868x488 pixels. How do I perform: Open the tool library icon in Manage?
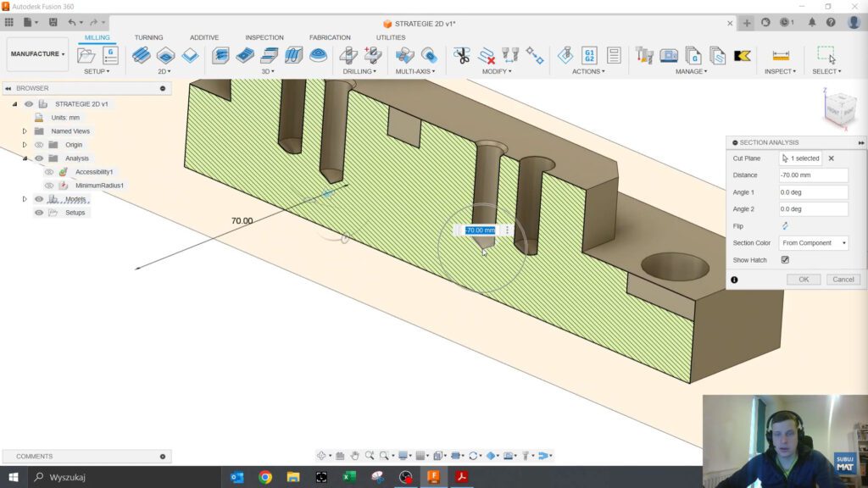tap(644, 55)
